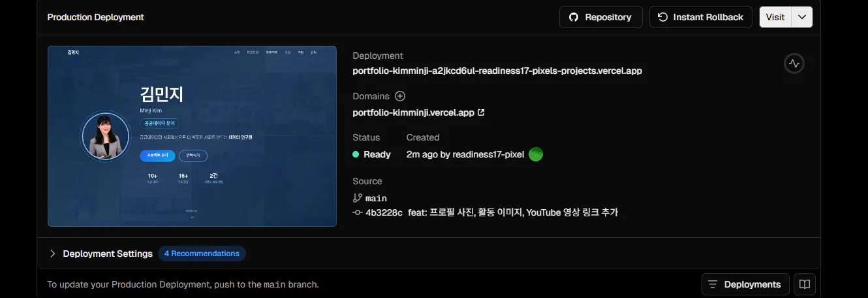868x298 pixels.
Task: Click the Production Deployment heading
Action: pyautogui.click(x=96, y=17)
